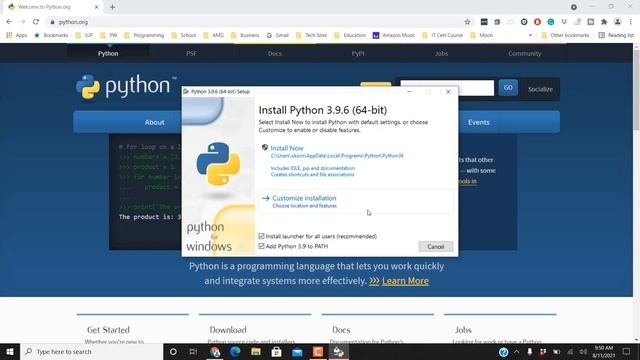The image size is (640, 360).
Task: Open Chrome three-dot menu
Action: coord(631,22)
